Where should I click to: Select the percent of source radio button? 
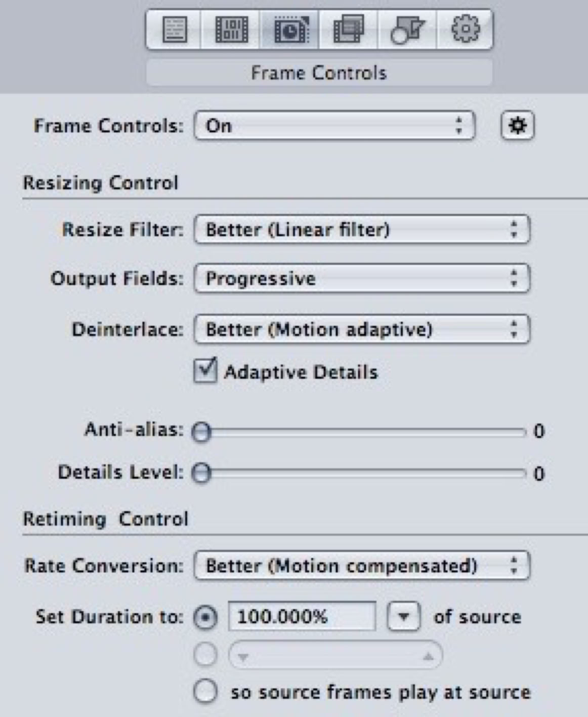pyautogui.click(x=205, y=618)
